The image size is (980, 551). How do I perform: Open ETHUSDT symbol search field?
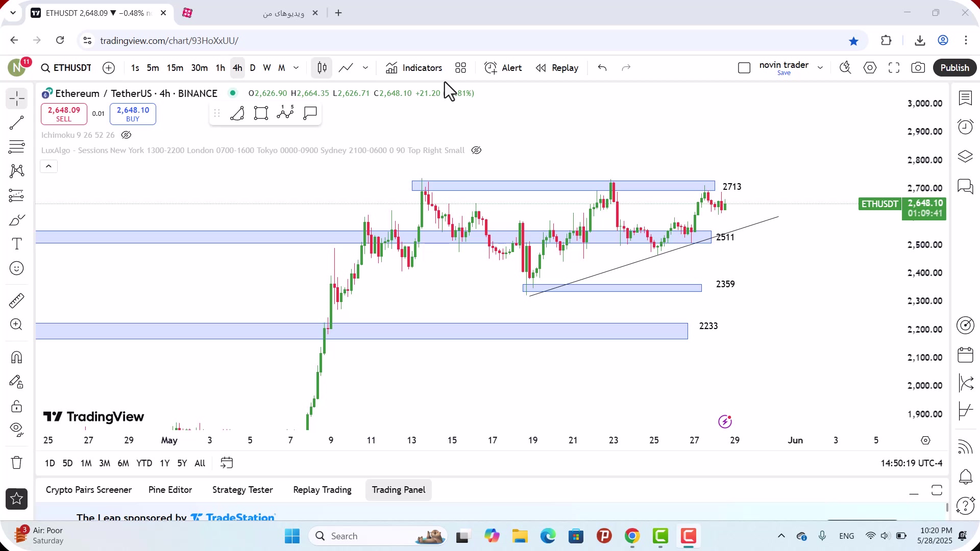[66, 68]
